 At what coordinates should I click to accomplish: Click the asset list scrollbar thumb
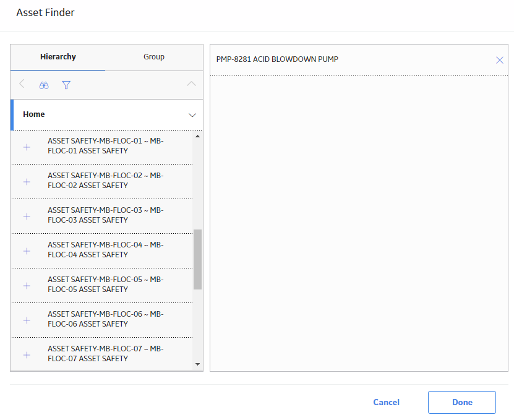click(x=197, y=259)
